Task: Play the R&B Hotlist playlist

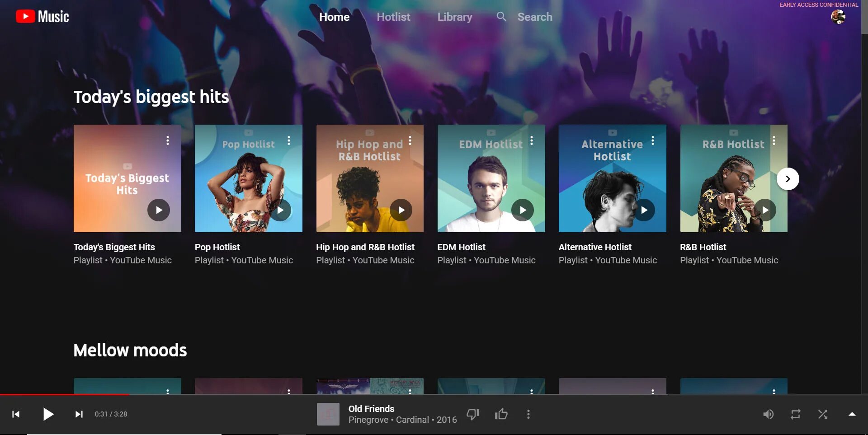Action: pyautogui.click(x=765, y=210)
